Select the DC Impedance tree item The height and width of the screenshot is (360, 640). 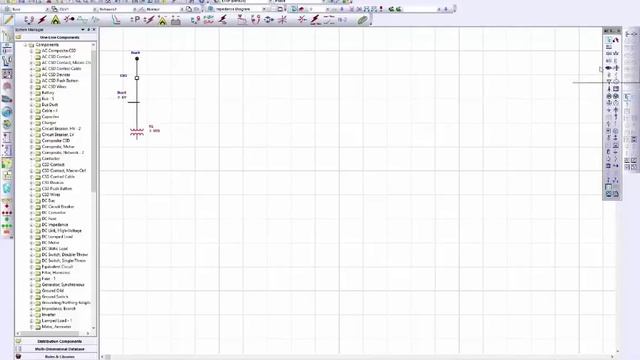(55, 224)
